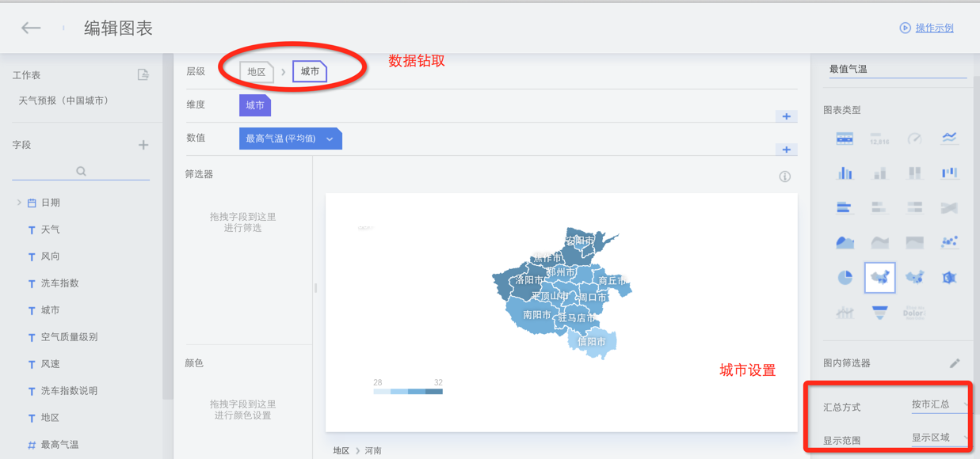Switch to the 地区 level in hierarchy
Image resolution: width=980 pixels, height=459 pixels.
[256, 71]
